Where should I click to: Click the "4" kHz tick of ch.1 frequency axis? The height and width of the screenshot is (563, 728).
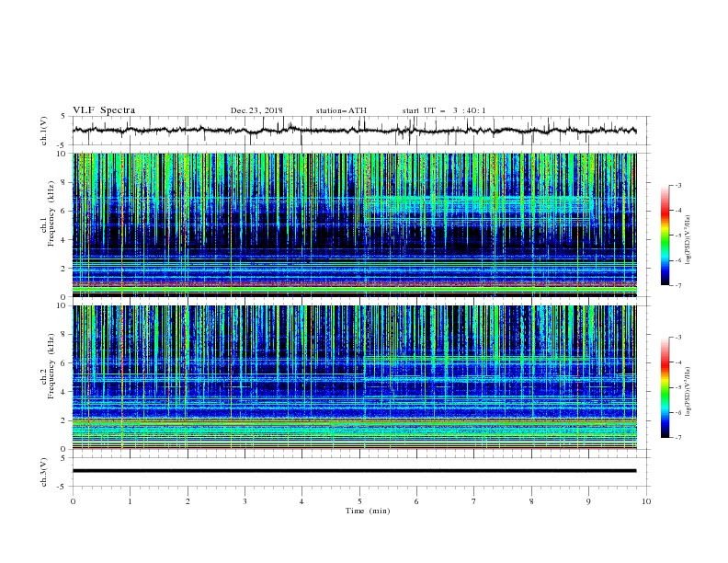point(64,240)
